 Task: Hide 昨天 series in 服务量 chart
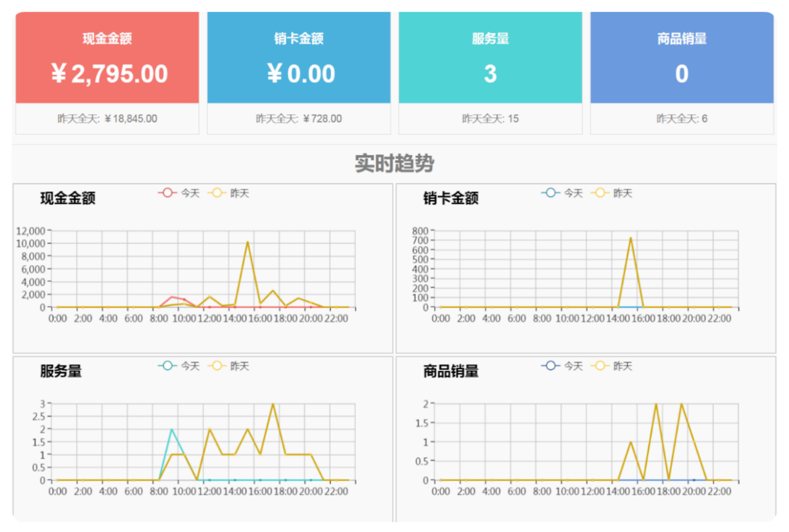tap(228, 366)
